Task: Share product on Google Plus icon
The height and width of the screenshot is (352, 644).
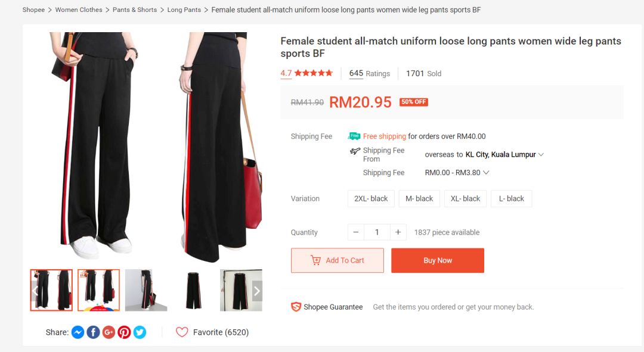Action: coord(109,332)
